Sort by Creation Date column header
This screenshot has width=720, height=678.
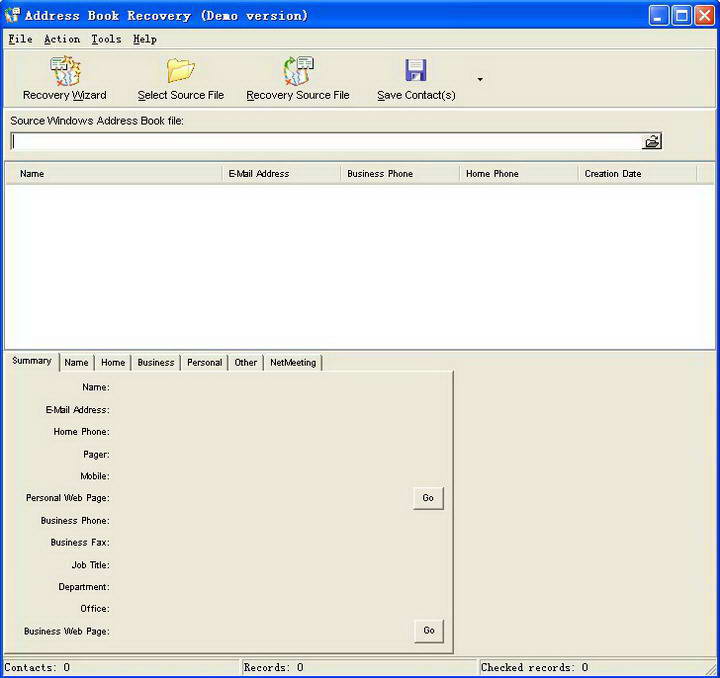[x=637, y=174]
